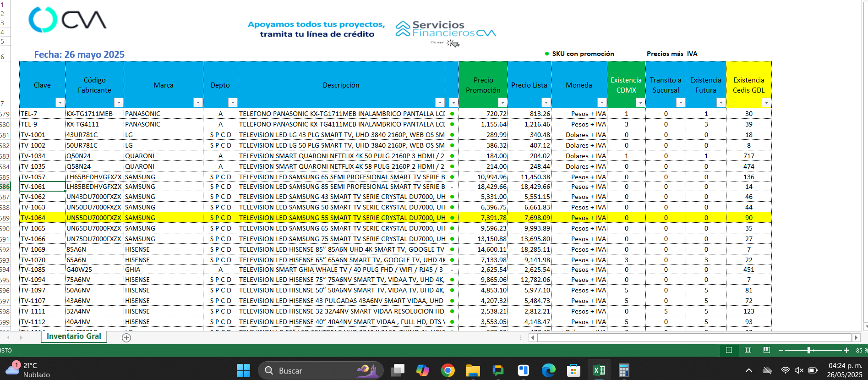Select the Q50N24 manufacturer code cell

coord(94,156)
